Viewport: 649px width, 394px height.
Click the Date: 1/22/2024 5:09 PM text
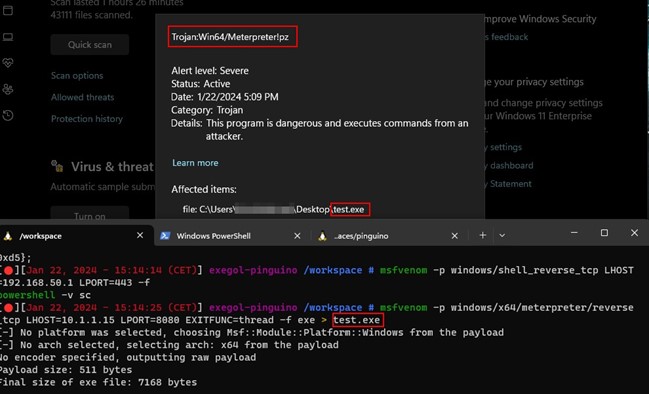pyautogui.click(x=225, y=97)
